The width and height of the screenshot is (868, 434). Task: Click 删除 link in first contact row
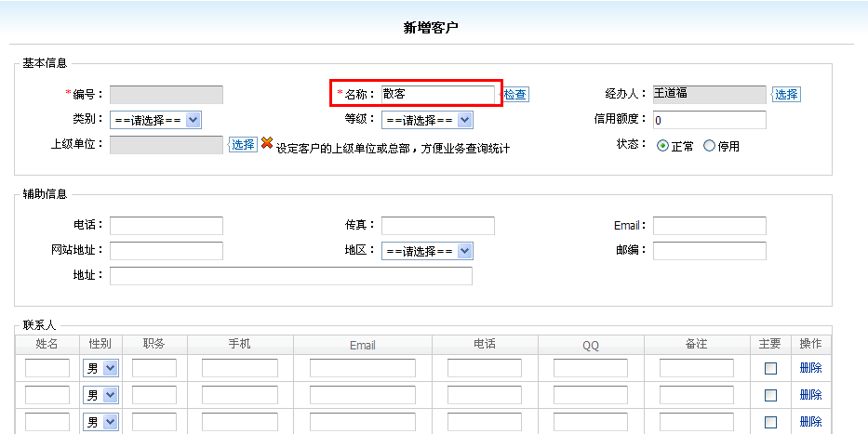(810, 368)
